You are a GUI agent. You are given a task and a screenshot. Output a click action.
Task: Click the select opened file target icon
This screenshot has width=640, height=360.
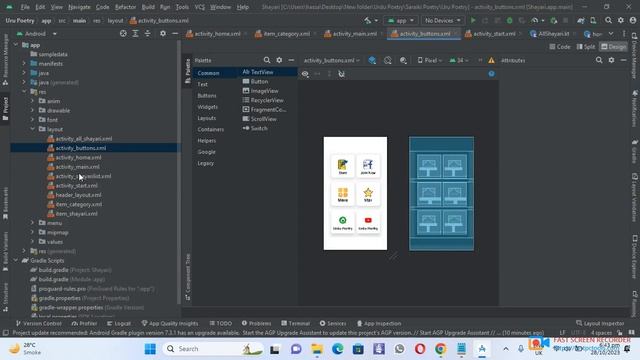[x=123, y=33]
